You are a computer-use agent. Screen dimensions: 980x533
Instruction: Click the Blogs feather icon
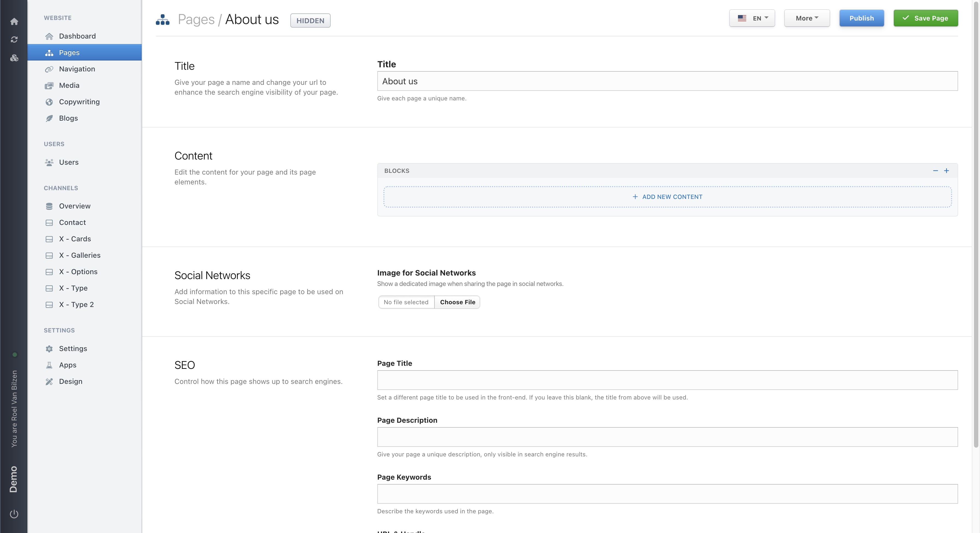[49, 118]
